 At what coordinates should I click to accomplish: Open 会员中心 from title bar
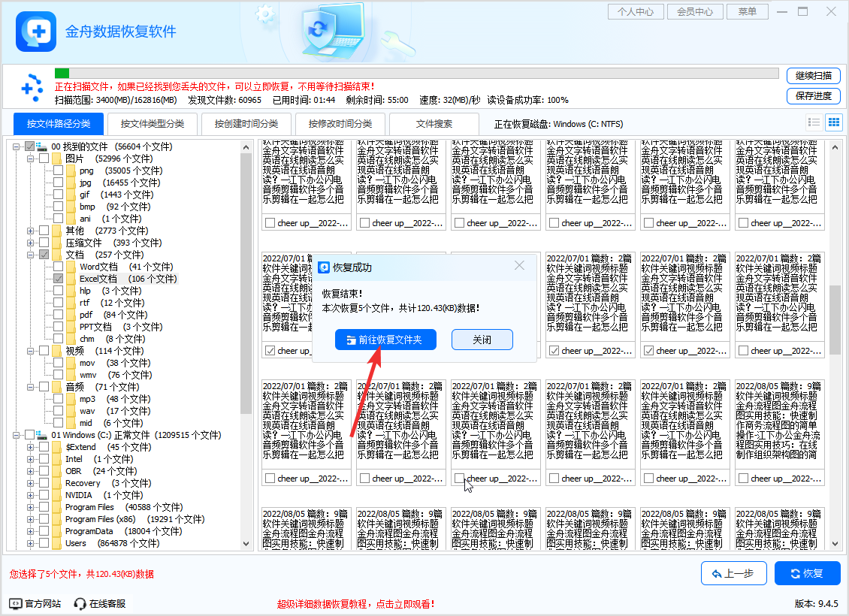(x=695, y=11)
